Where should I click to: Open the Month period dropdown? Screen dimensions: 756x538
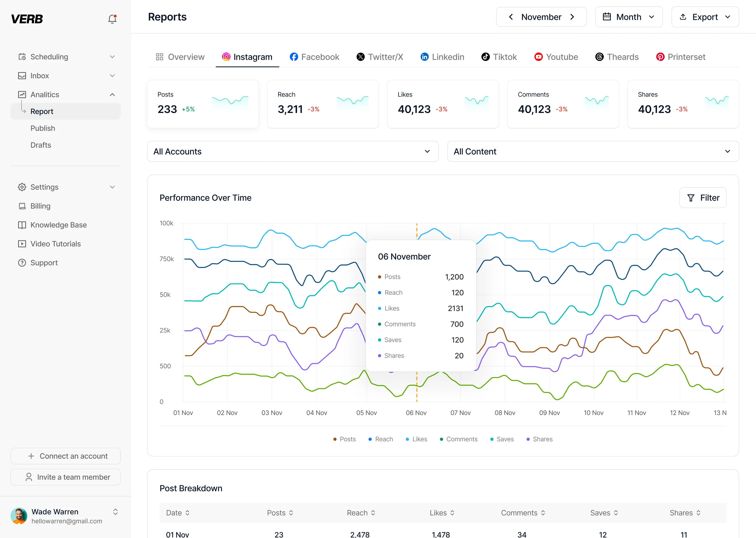point(629,17)
